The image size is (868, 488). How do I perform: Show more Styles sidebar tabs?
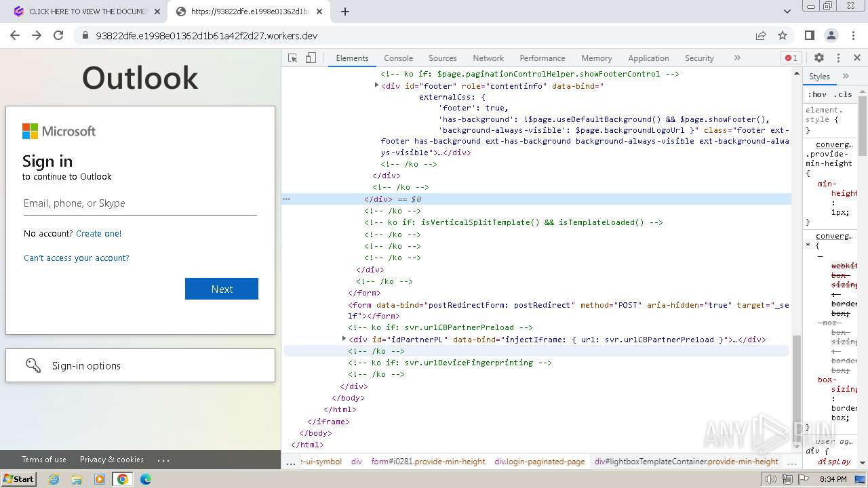pos(846,77)
